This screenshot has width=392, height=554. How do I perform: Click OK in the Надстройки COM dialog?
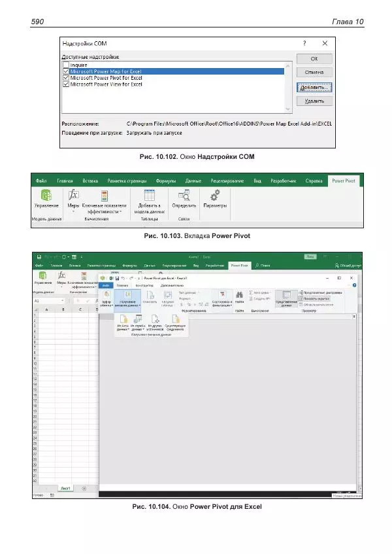tap(314, 59)
